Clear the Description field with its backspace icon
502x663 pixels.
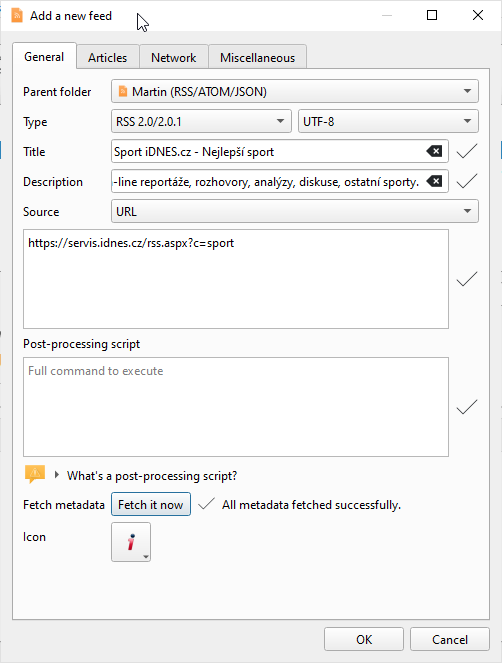[434, 181]
